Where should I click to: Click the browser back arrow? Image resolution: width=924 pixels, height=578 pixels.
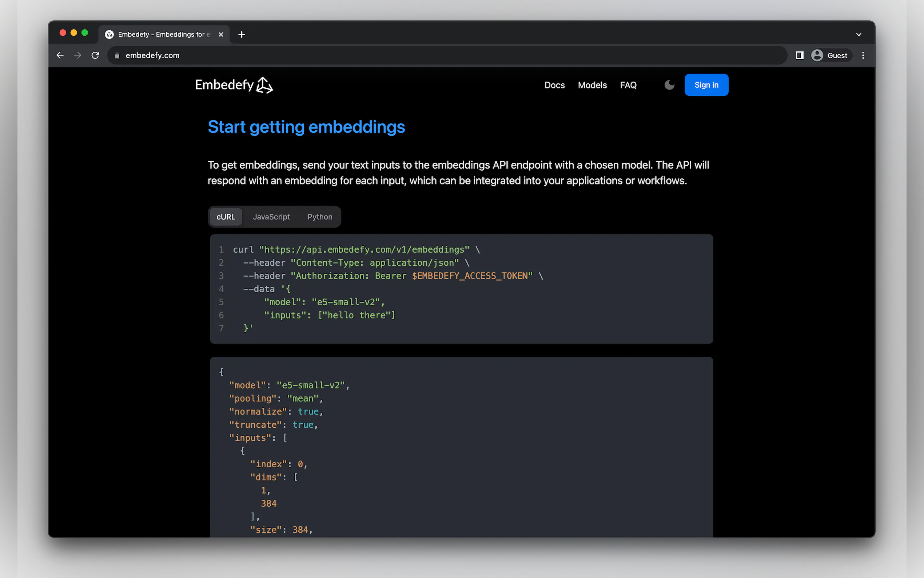click(60, 55)
